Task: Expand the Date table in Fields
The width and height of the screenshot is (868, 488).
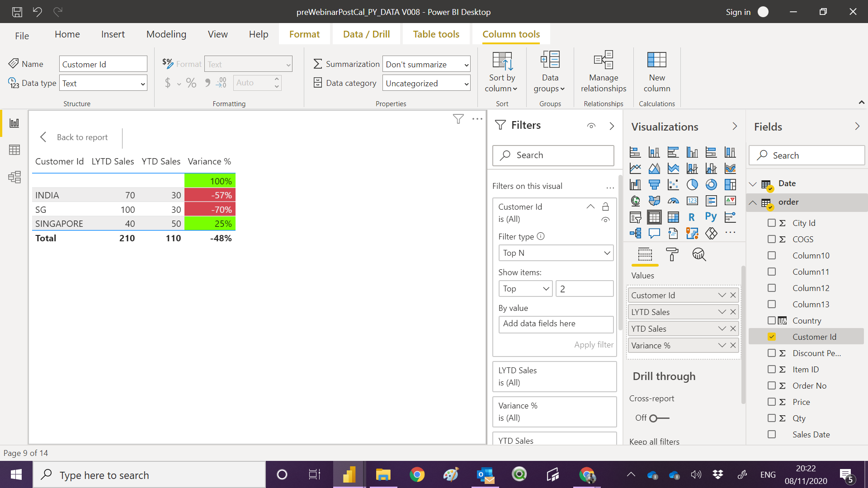Action: (x=753, y=184)
